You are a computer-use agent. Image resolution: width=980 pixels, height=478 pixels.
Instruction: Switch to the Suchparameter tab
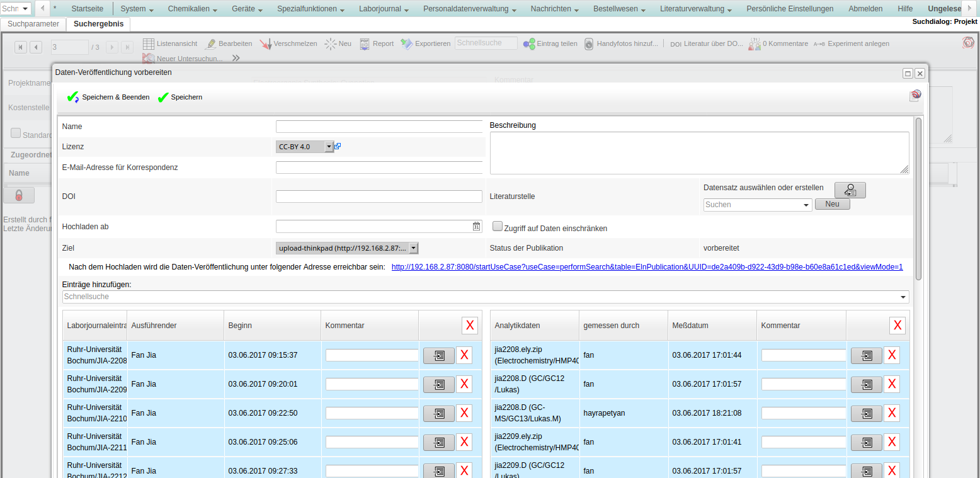[33, 24]
